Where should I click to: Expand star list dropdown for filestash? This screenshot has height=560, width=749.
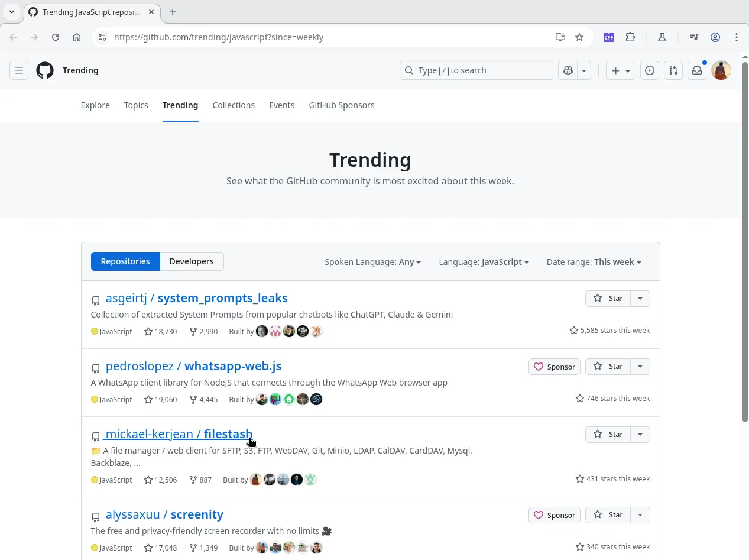click(x=640, y=435)
